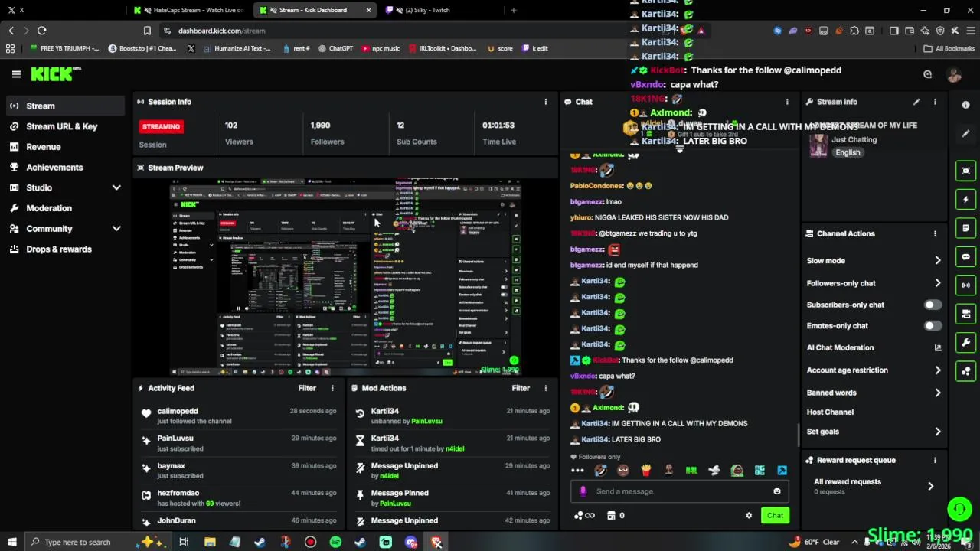Image resolution: width=980 pixels, height=551 pixels.
Task: Click Host Channel action
Action: click(x=830, y=412)
